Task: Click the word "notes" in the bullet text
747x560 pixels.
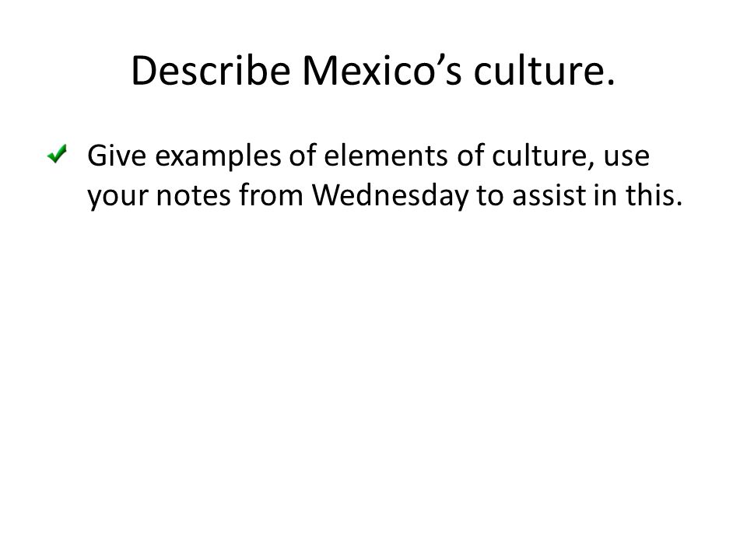Action: 194,196
